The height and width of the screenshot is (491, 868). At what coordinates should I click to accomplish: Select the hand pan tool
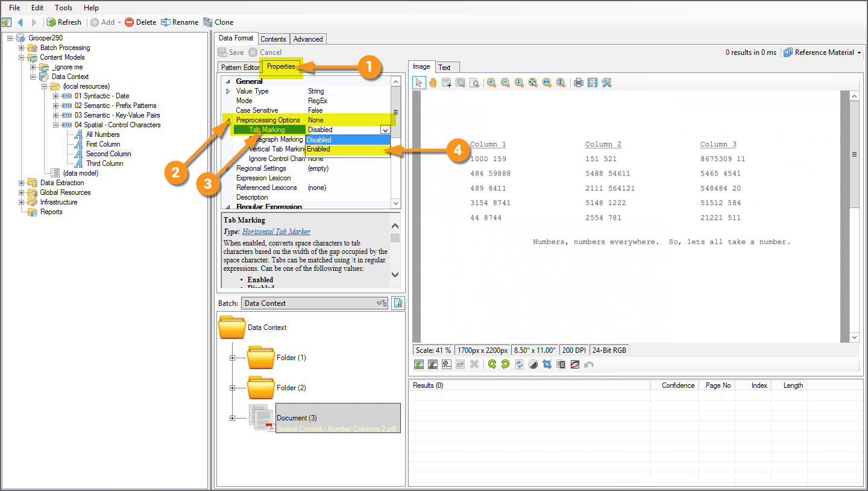click(x=433, y=83)
